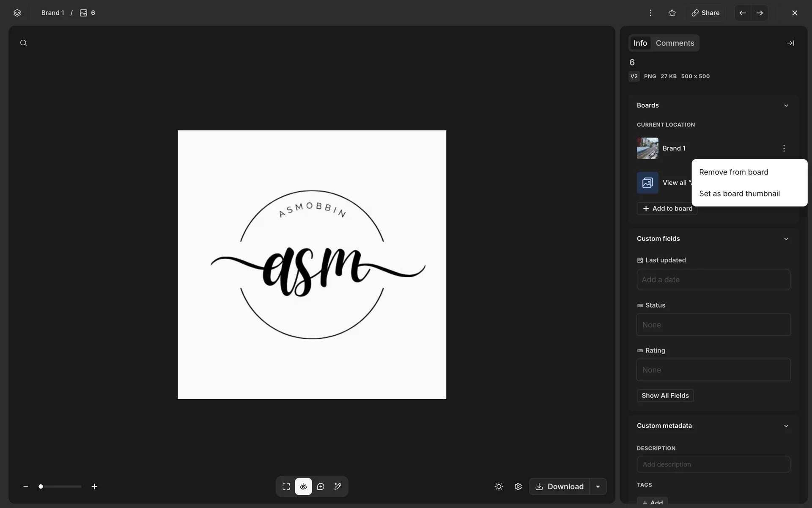Screen dimensions: 812x508
Task: Switch to the Comments tab
Action: coord(675,43)
